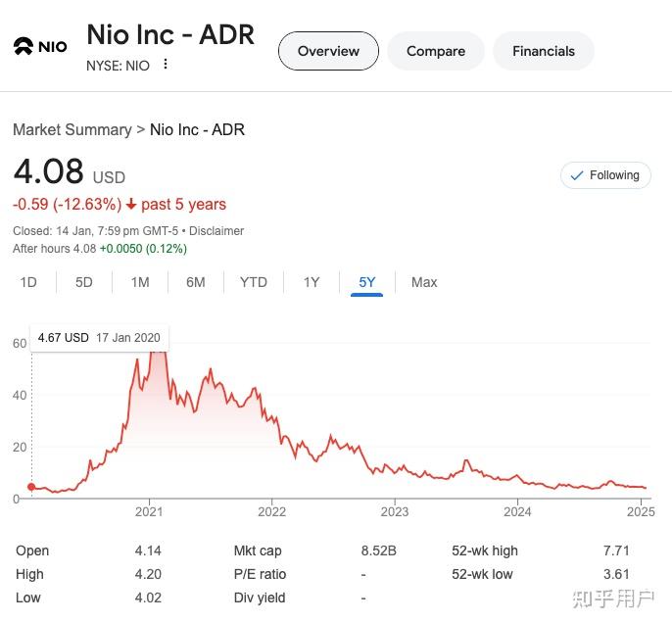Viewport: 672px width, 622px height.
Task: Open the Disclaimer link
Action: [216, 231]
